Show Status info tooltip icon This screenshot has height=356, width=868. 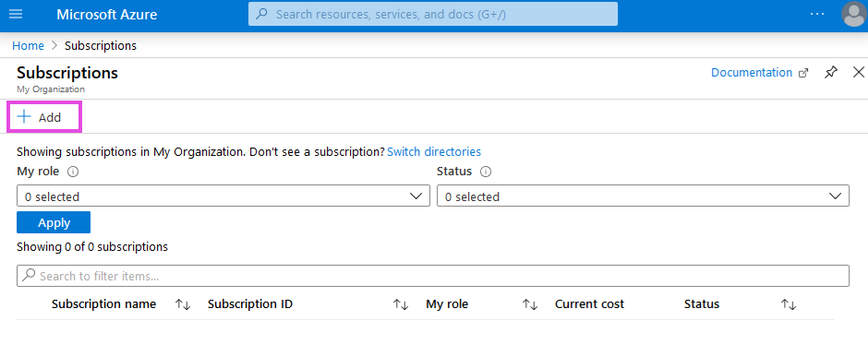(x=486, y=172)
